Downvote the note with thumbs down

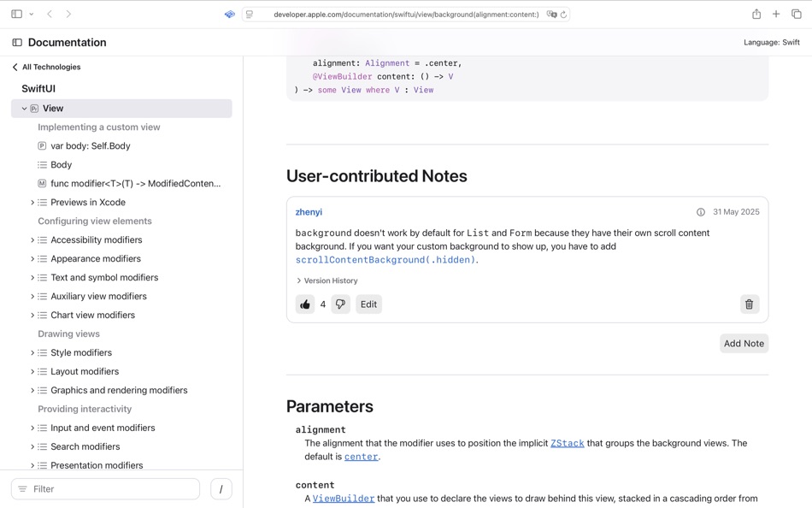click(340, 304)
